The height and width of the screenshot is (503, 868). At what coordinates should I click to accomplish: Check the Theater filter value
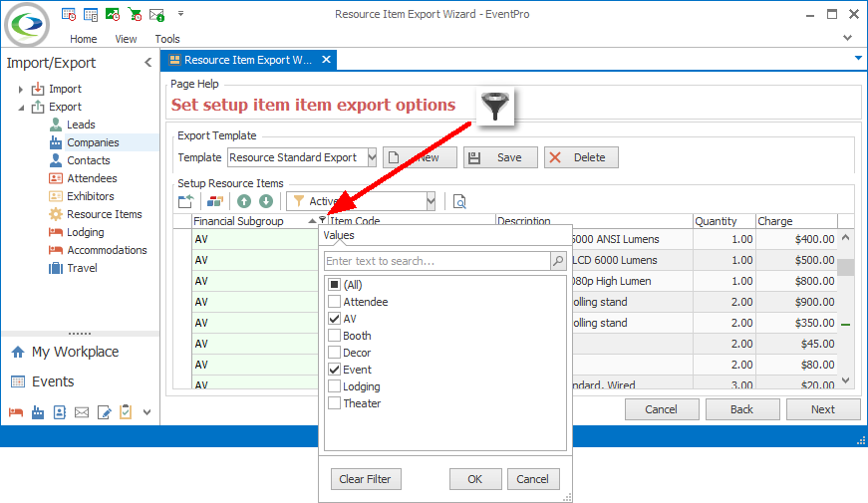click(335, 402)
